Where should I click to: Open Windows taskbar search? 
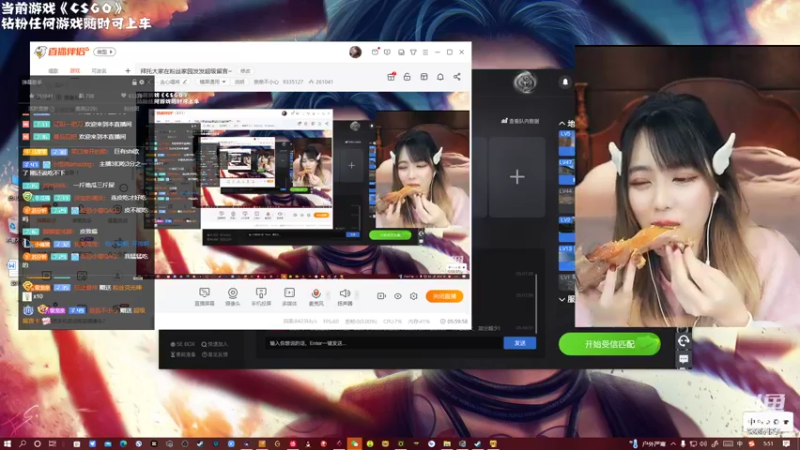click(22, 444)
